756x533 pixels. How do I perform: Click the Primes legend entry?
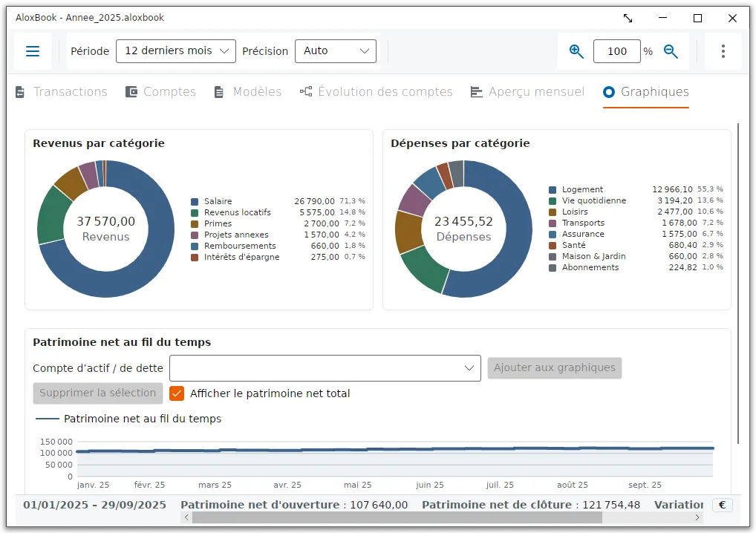click(x=278, y=223)
